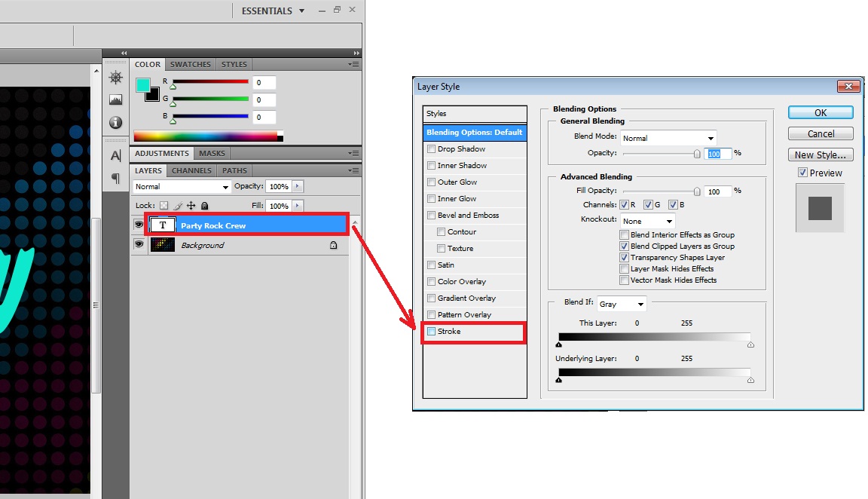Collapse panels to icons double-arrow
The height and width of the screenshot is (499, 868).
[x=356, y=54]
